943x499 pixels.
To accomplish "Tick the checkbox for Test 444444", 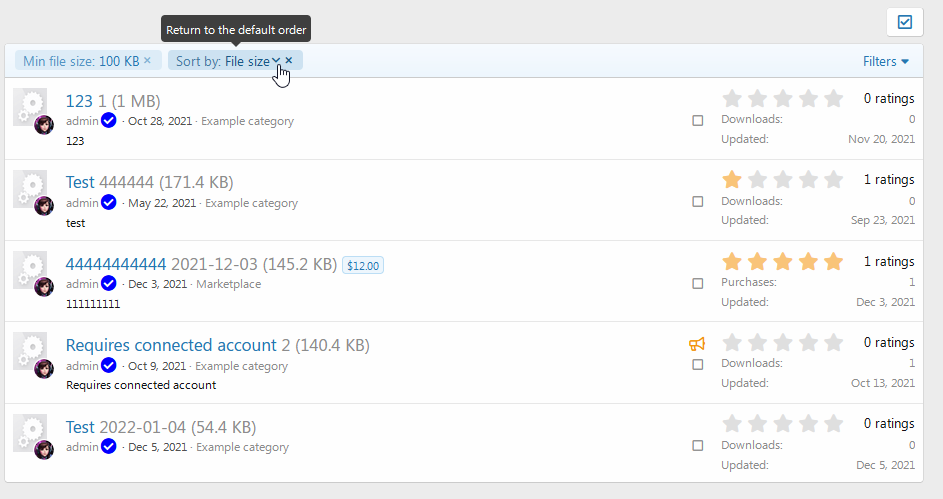I will [698, 201].
